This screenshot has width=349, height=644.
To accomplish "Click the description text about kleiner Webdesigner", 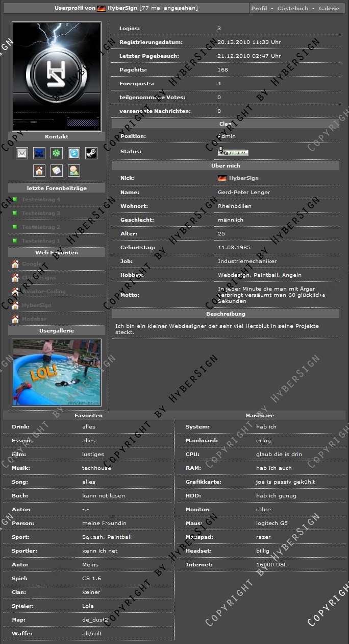I will tap(217, 329).
